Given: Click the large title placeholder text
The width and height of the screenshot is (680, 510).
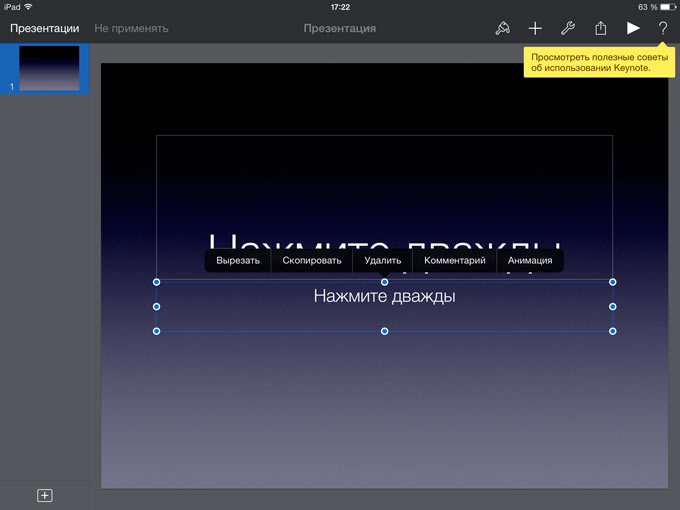Looking at the screenshot, I should [384, 240].
